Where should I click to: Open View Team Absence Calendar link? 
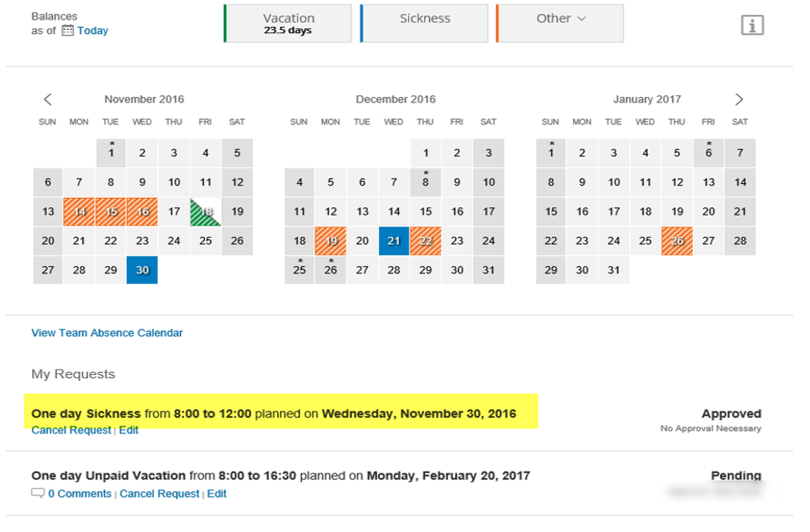tap(107, 333)
